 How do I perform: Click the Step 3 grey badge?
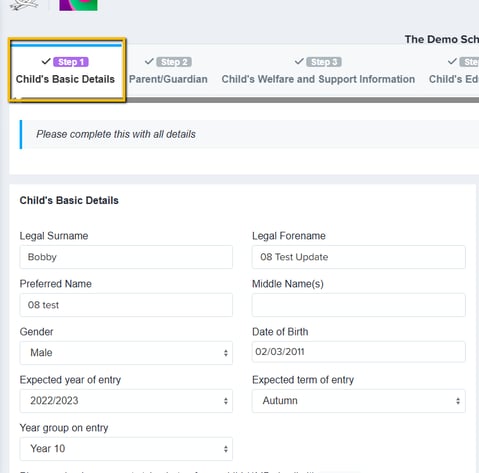coord(324,62)
